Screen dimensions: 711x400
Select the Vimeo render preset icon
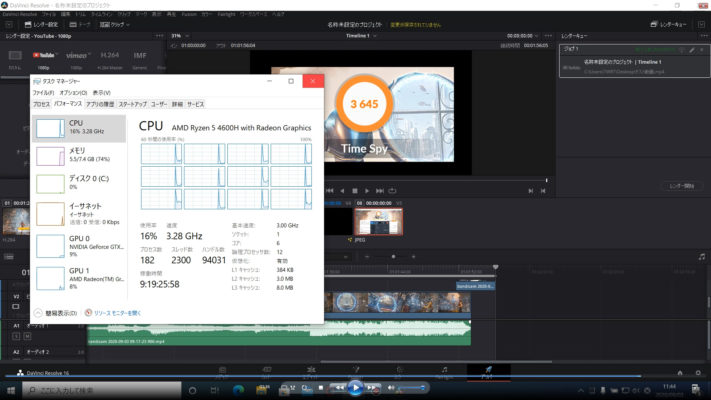coord(77,55)
